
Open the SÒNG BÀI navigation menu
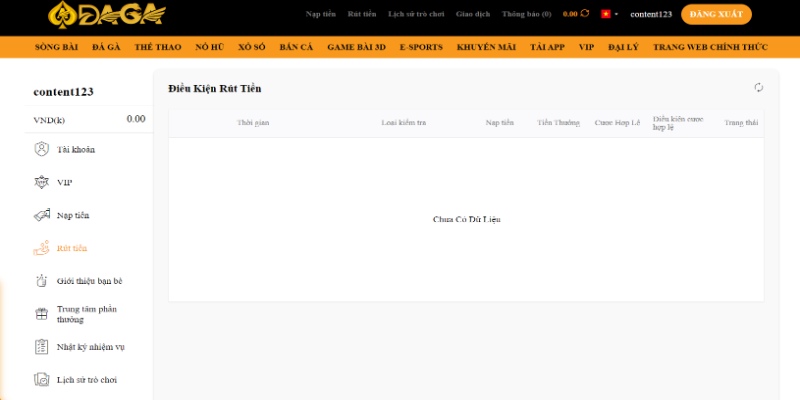coord(56,47)
